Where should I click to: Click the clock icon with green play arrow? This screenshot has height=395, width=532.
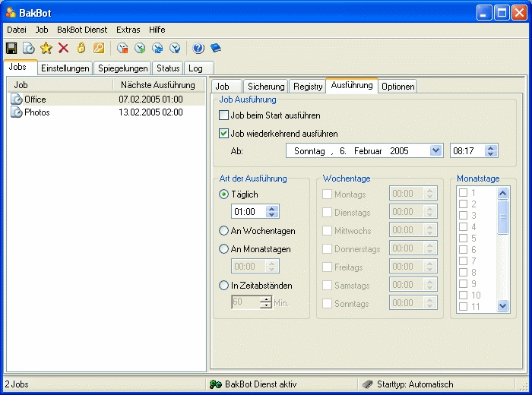[140, 48]
